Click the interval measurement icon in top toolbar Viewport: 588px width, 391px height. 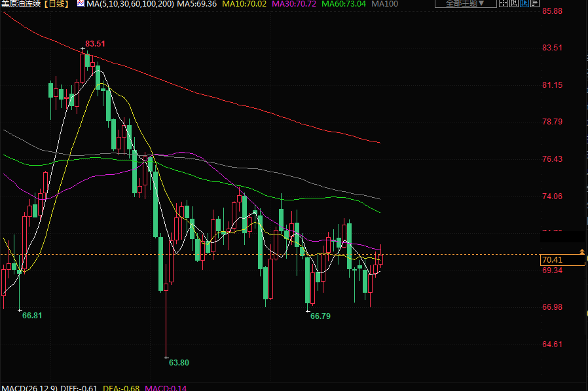tap(514, 3)
